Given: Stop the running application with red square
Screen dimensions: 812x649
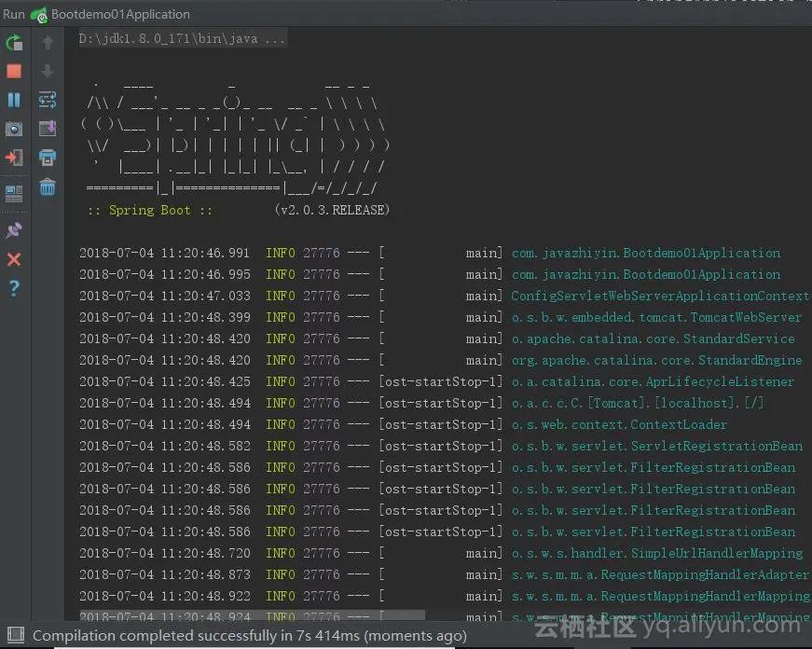Looking at the screenshot, I should (14, 71).
